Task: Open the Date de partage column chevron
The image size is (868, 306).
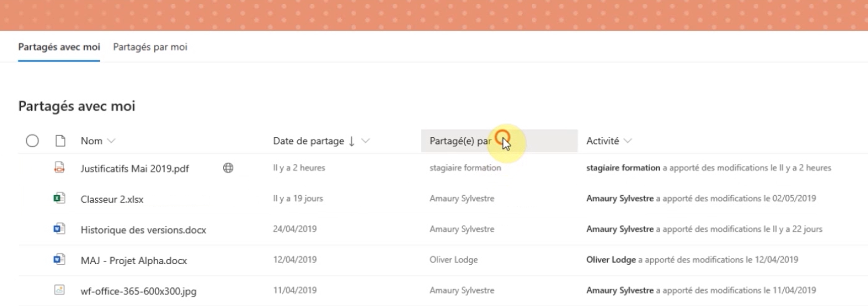Action: coord(365,141)
